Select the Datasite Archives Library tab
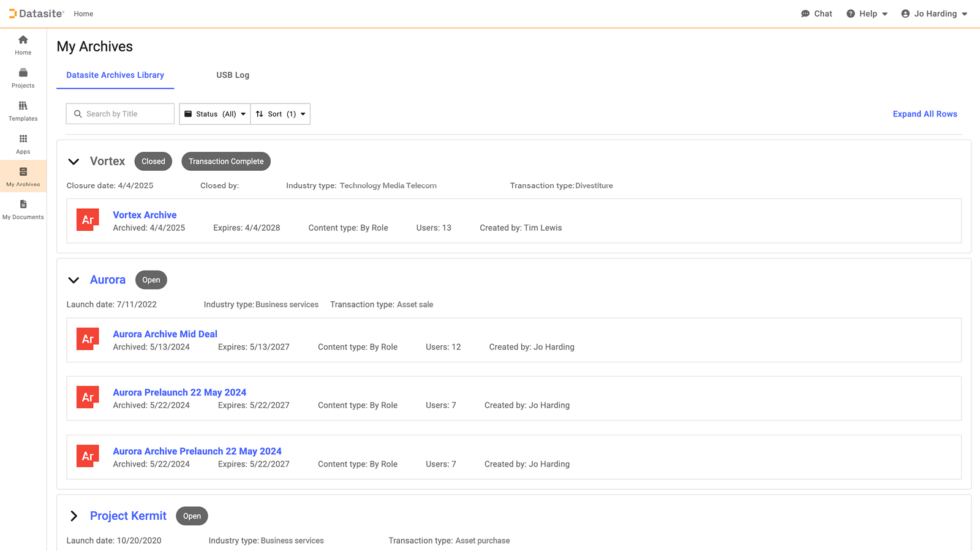 pos(115,75)
